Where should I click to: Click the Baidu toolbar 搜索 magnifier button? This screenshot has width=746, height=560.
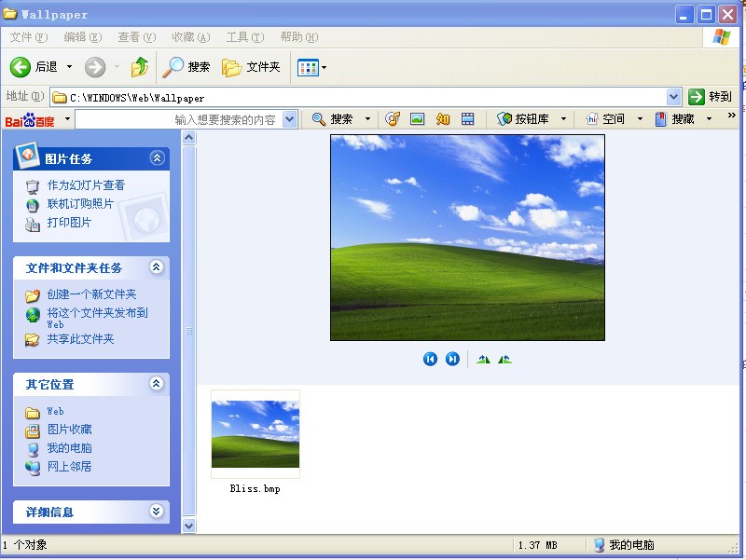click(x=333, y=119)
